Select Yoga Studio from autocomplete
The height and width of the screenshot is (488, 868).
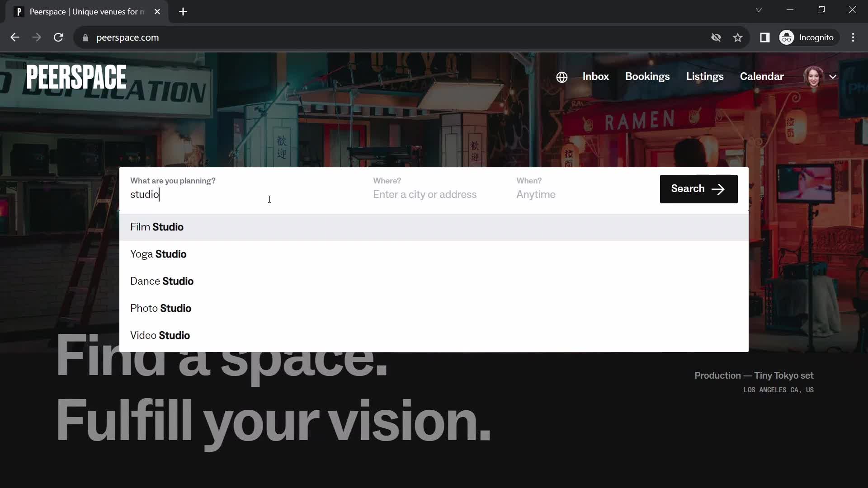pyautogui.click(x=158, y=254)
